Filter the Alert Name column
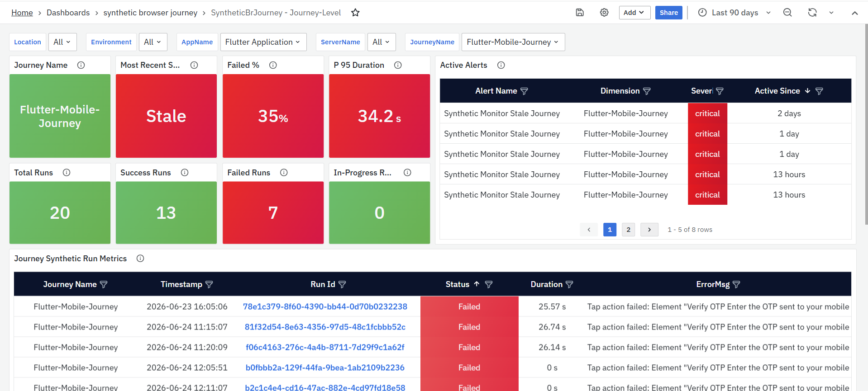Viewport: 868px width, 391px height. [x=525, y=91]
